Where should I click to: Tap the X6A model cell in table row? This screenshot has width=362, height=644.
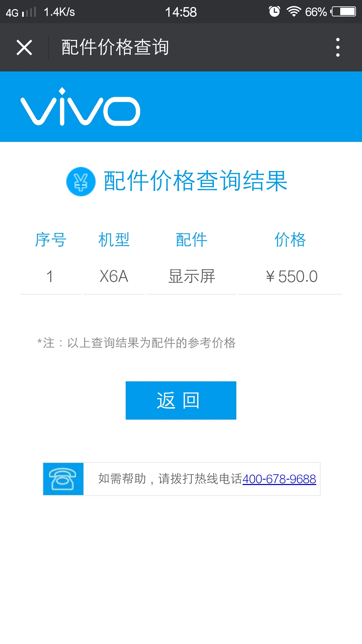(x=113, y=276)
